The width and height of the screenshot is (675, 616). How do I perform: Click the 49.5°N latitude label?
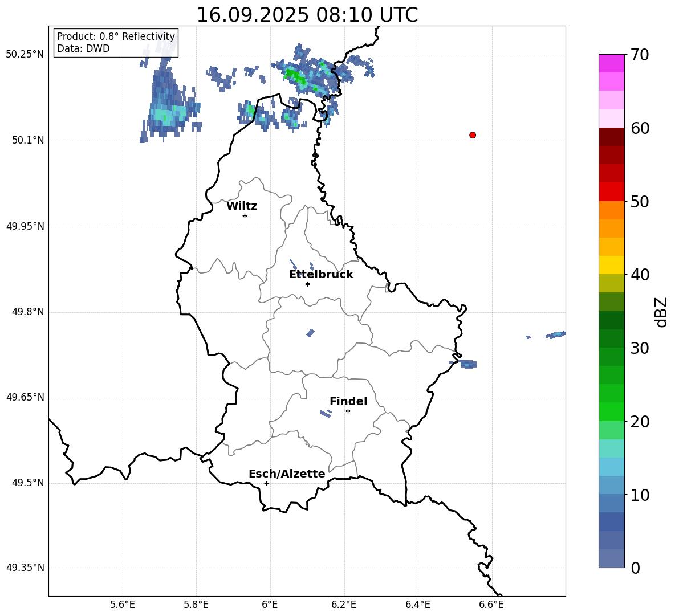pyautogui.click(x=28, y=483)
